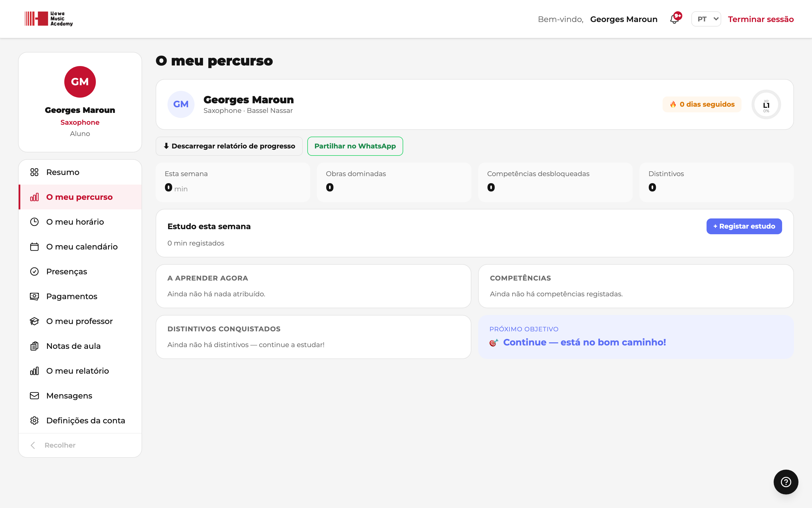Click the clipboard icon for Notas de aula

tap(34, 346)
